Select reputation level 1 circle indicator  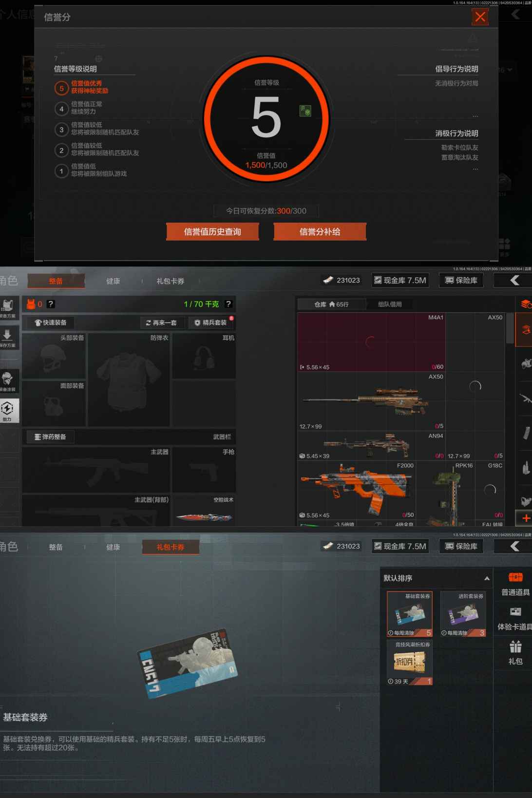pos(61,171)
